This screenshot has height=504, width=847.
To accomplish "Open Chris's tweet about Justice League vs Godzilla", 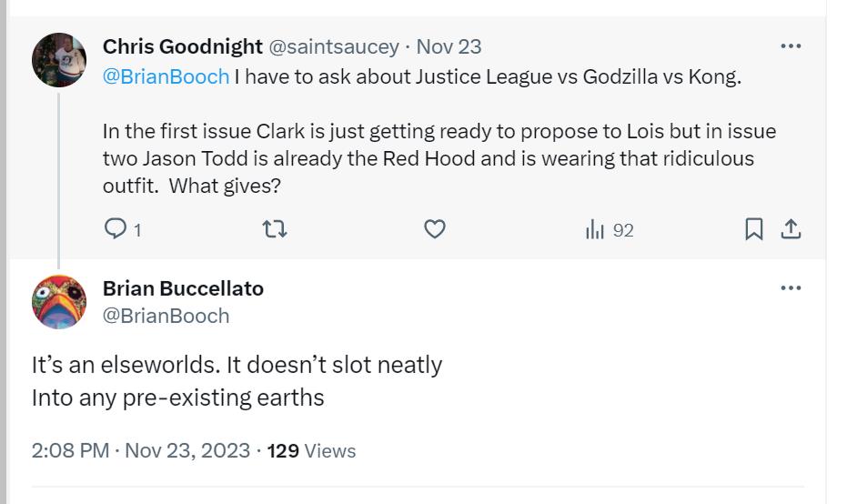I will click(x=439, y=131).
